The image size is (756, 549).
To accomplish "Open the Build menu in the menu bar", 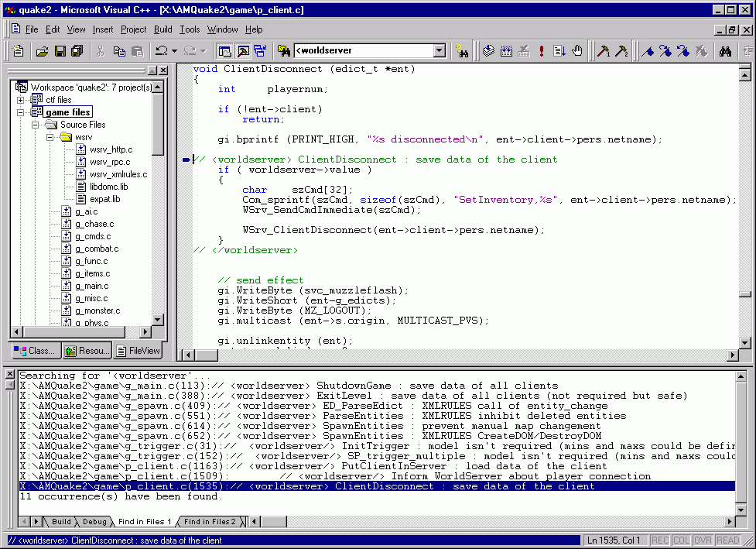I will click(x=163, y=29).
